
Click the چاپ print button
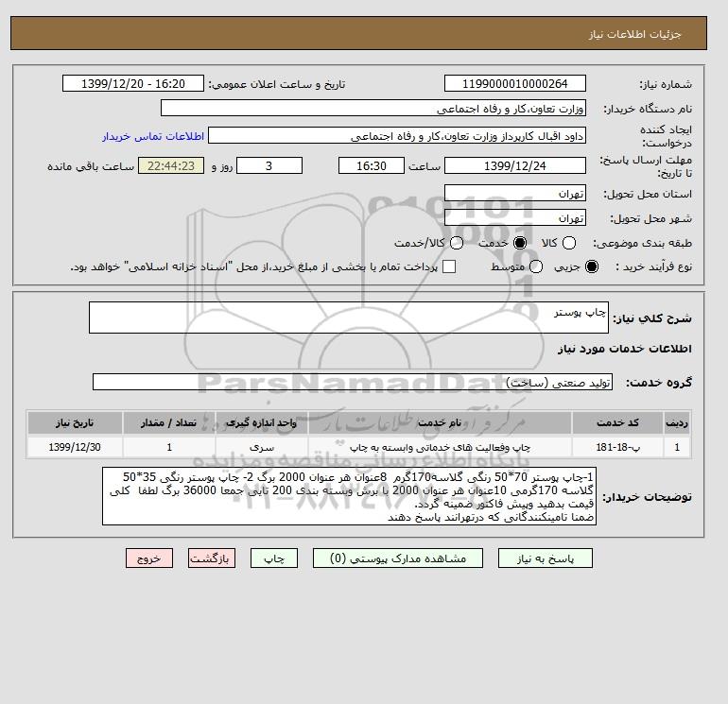[274, 558]
